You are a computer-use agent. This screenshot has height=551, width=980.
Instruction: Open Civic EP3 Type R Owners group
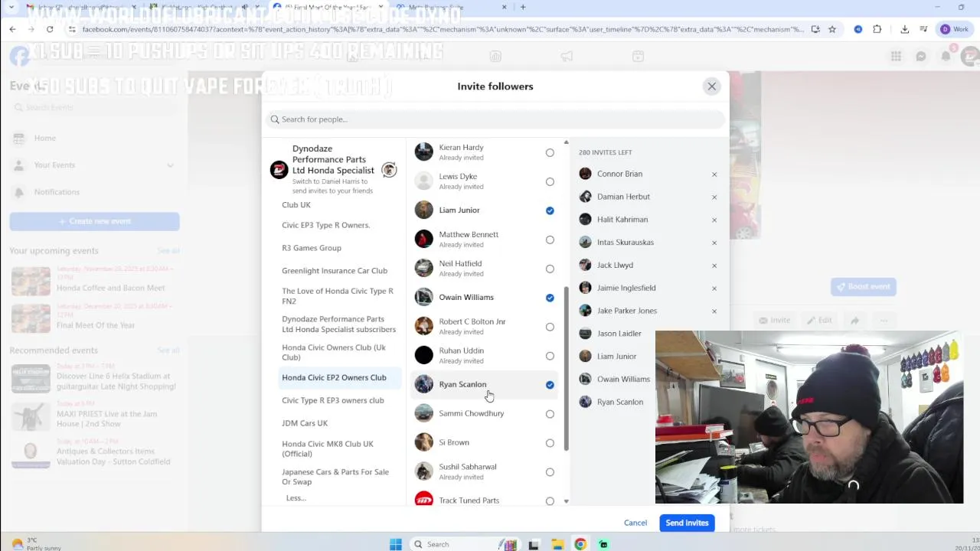(x=325, y=225)
